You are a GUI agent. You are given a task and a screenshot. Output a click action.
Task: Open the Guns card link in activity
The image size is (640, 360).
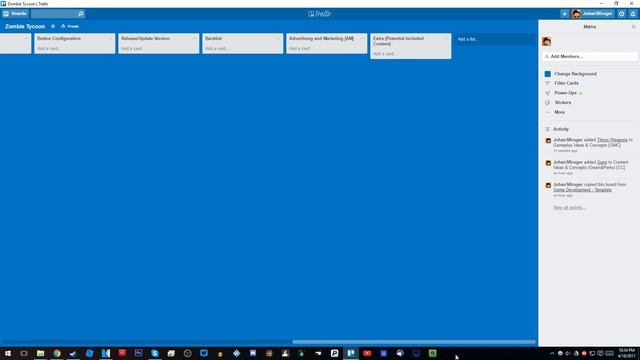point(602,162)
